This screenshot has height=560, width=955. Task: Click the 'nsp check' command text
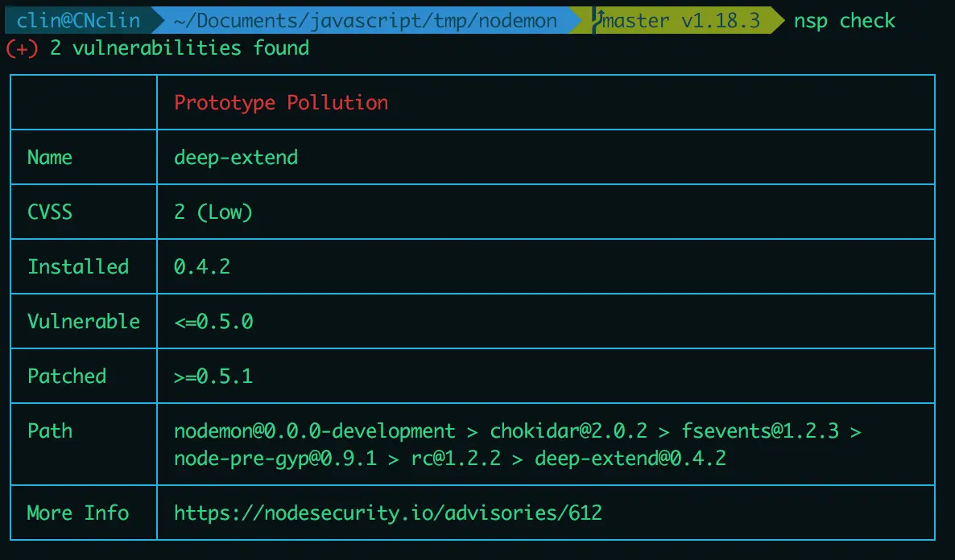coord(844,21)
